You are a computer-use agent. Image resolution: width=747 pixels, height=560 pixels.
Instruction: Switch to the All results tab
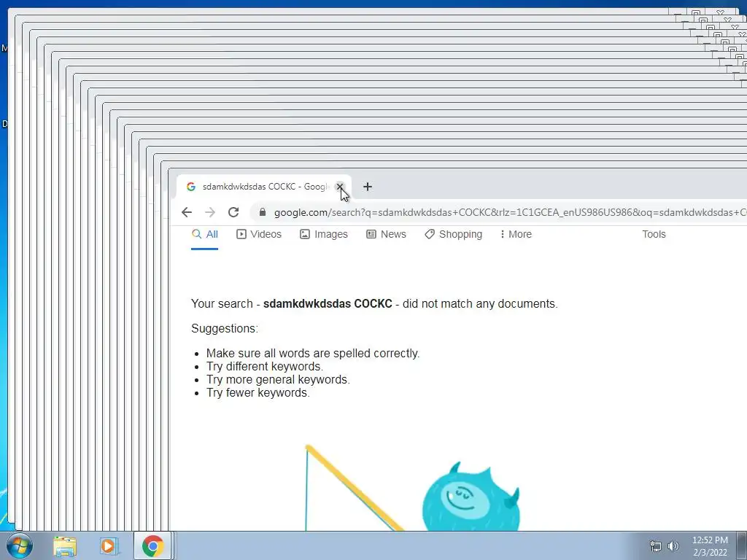[x=205, y=234]
